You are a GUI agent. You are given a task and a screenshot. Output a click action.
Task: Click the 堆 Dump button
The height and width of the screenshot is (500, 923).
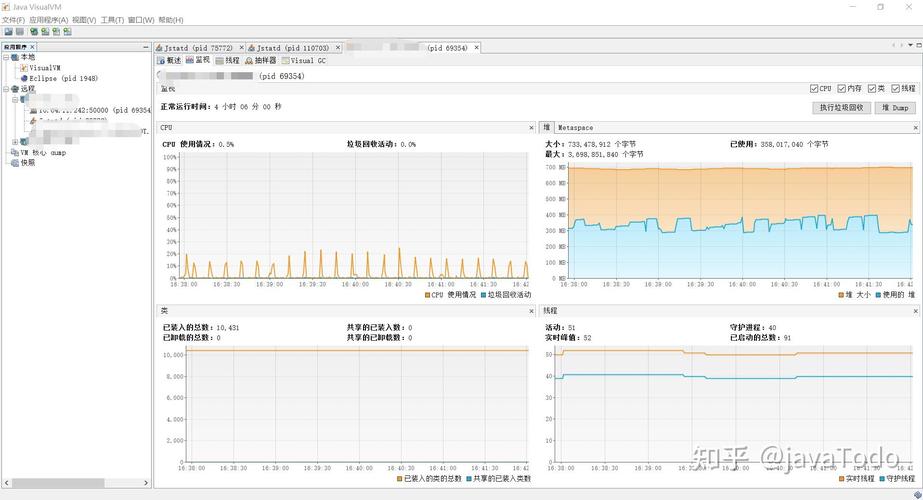(895, 108)
